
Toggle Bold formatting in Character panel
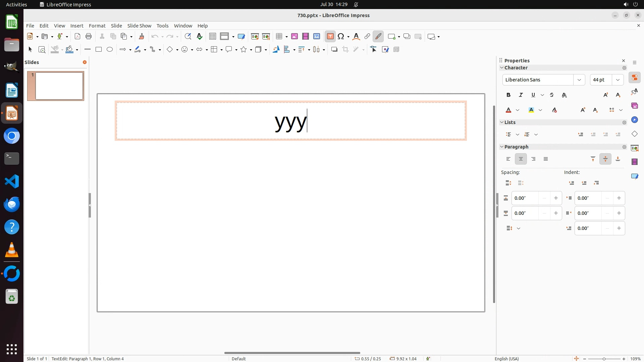[508, 95]
